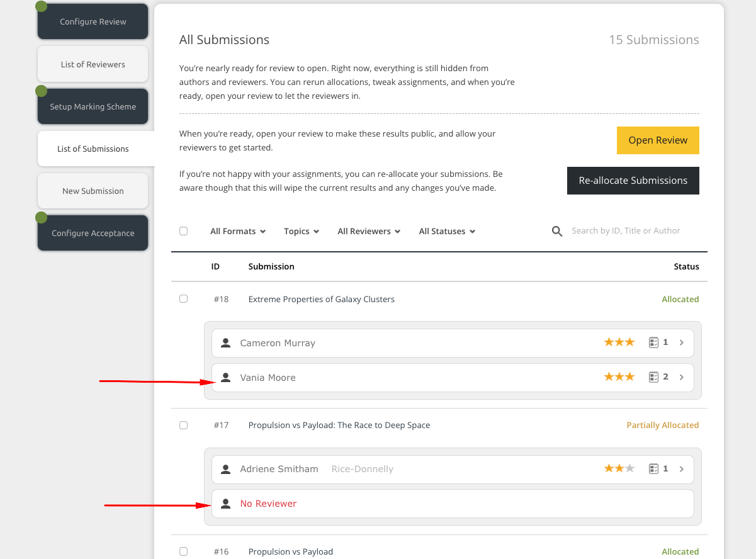Click Cameron Murray's three-star rating
756x559 pixels.
pyautogui.click(x=619, y=342)
